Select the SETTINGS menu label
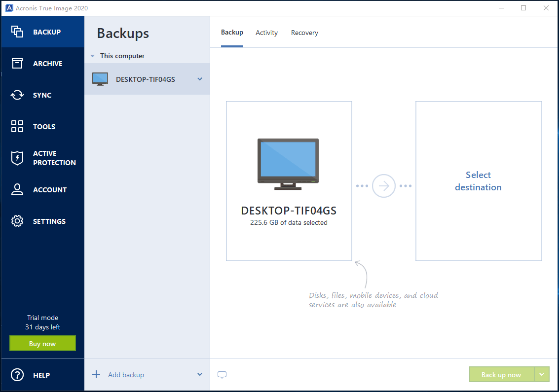Image resolution: width=559 pixels, height=392 pixels. [x=49, y=221]
